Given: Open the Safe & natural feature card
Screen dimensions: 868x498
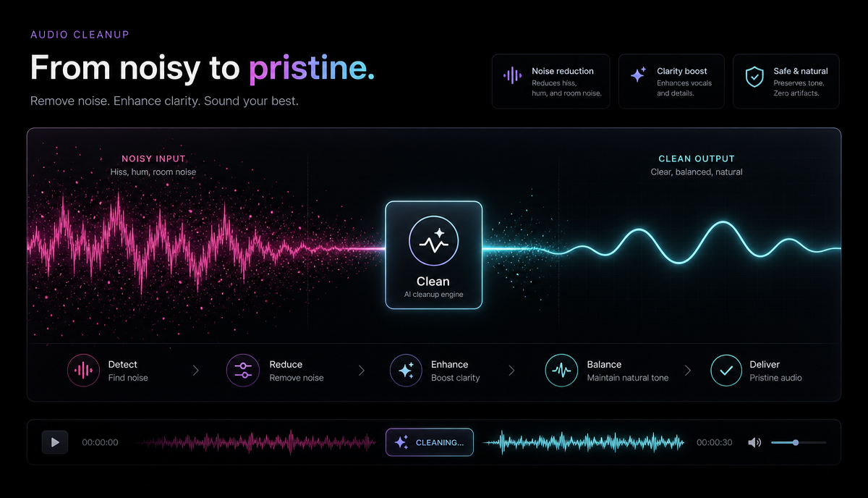Looking at the screenshot, I should click(x=786, y=81).
